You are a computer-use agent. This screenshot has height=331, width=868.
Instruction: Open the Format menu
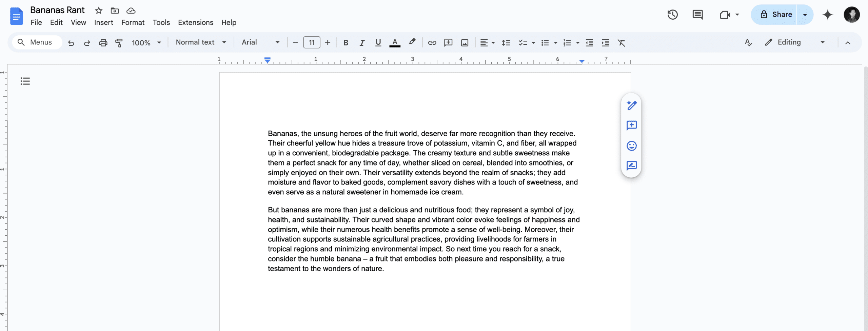(x=133, y=22)
